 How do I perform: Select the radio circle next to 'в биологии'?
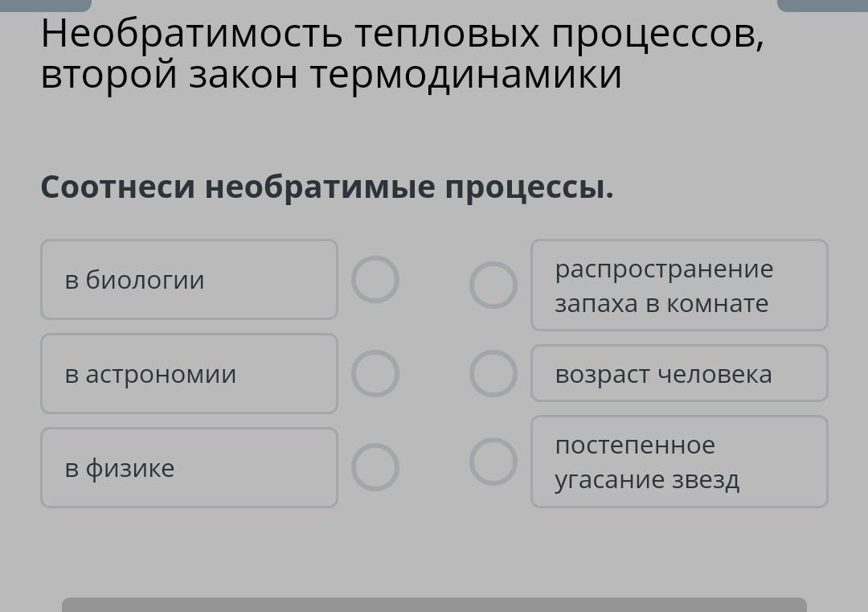tap(375, 280)
